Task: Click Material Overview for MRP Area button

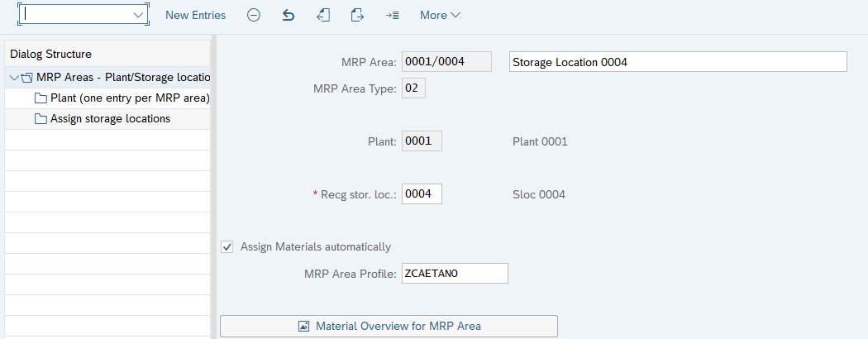Action: pos(389,327)
